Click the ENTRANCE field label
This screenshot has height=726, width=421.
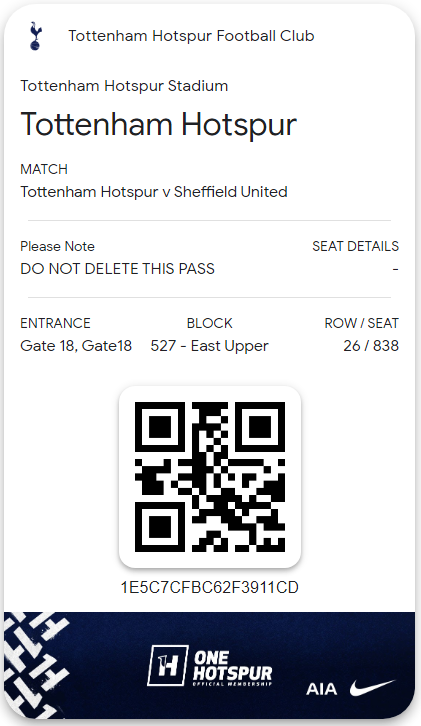[x=55, y=323]
